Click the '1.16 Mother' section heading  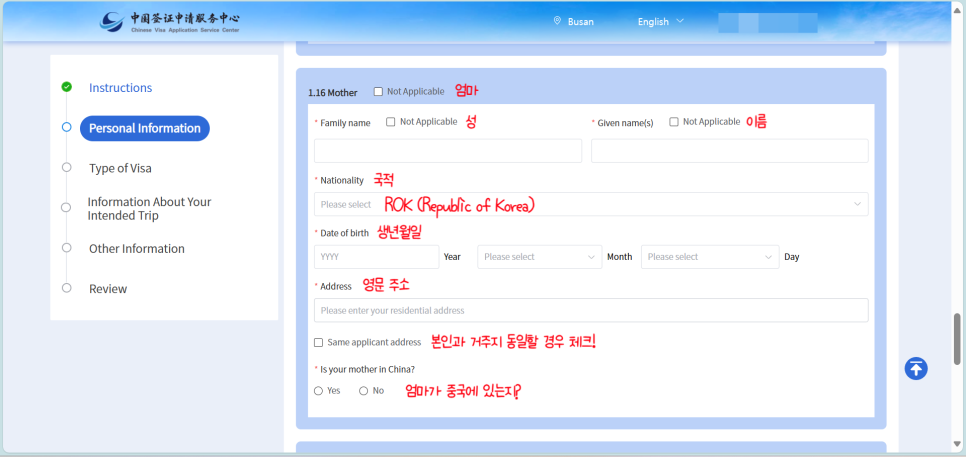pos(333,93)
